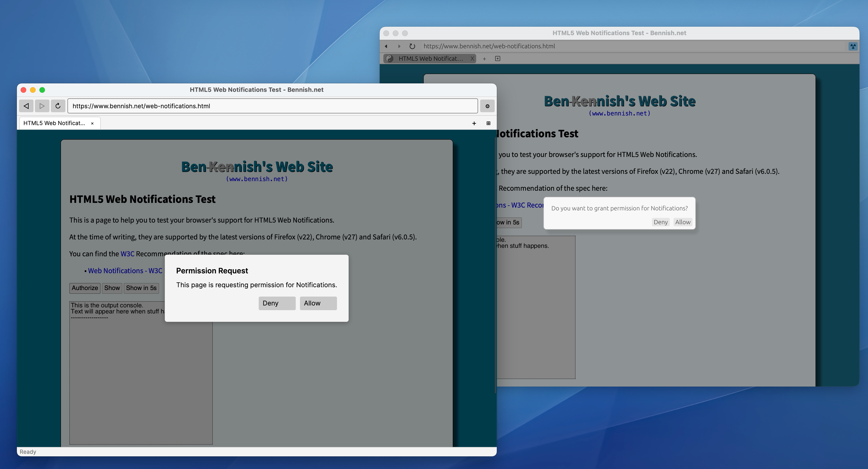Select HTML5 Web Notificat... tab in front window
Screen dimensions: 868x469
pos(54,123)
